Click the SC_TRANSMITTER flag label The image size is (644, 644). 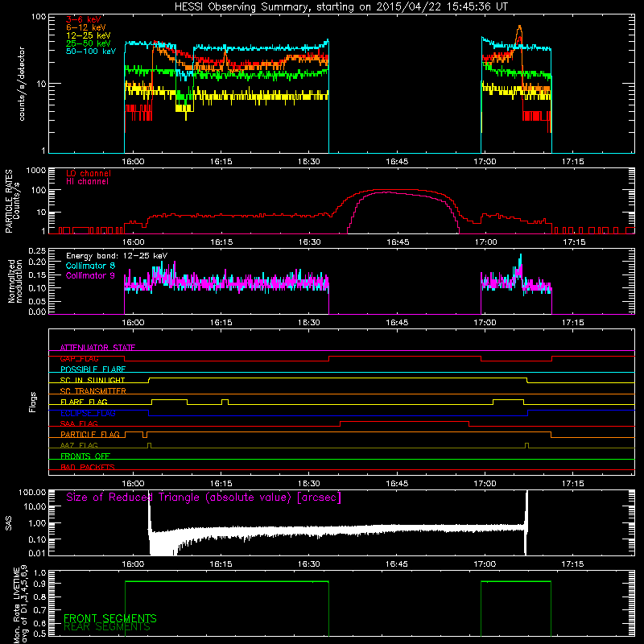(93, 391)
